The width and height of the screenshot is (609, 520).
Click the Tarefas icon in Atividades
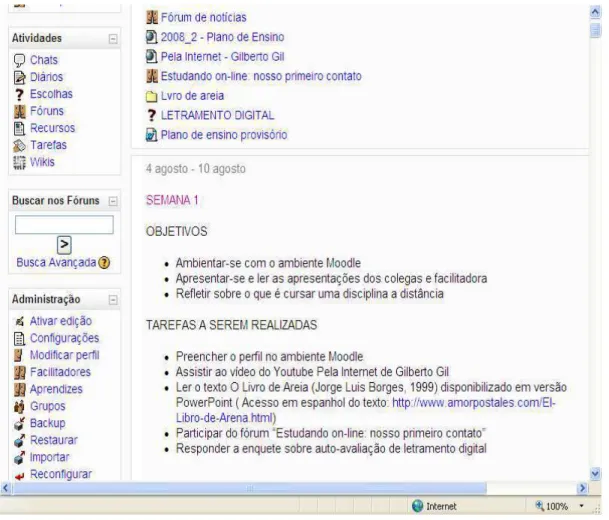19,146
